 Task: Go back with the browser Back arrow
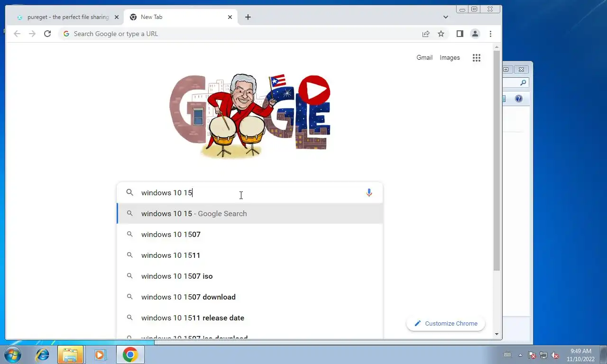(17, 34)
